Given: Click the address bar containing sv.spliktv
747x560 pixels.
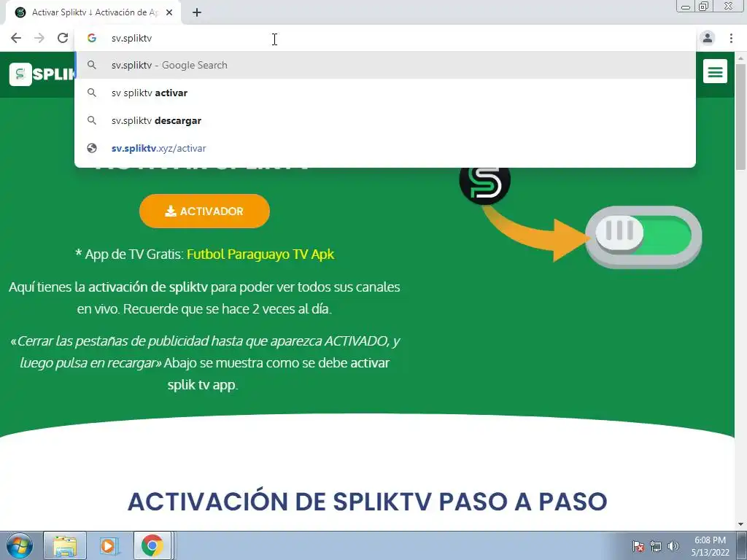Looking at the screenshot, I should [385, 38].
